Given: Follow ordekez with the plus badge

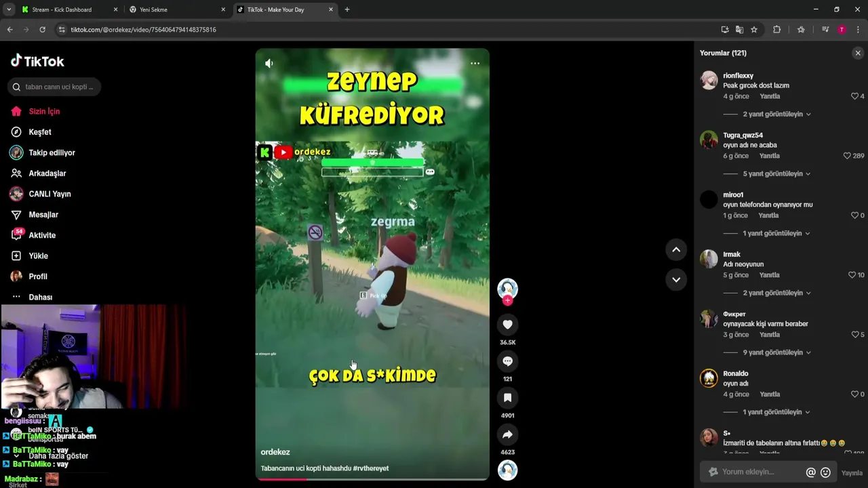Looking at the screenshot, I should (507, 300).
